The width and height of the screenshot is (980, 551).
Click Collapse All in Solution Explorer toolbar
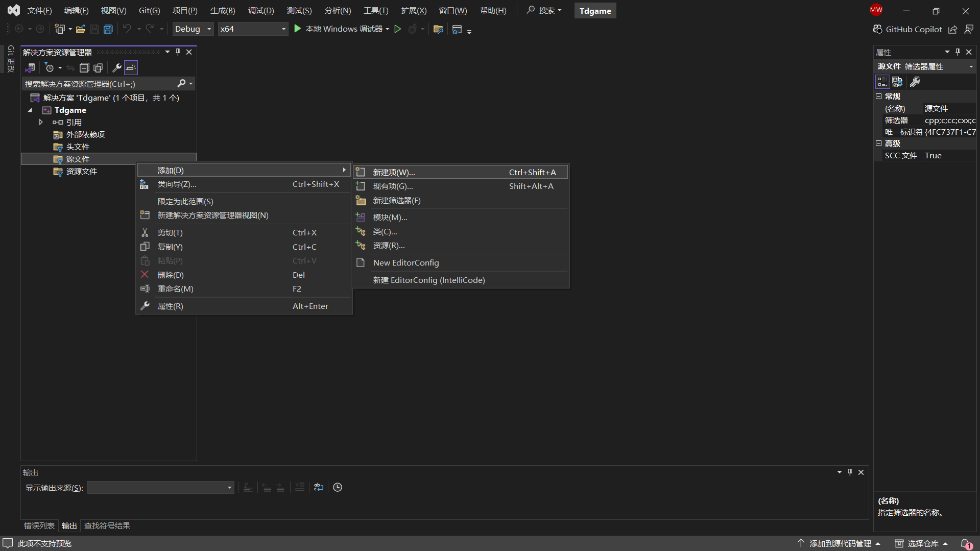coord(84,67)
